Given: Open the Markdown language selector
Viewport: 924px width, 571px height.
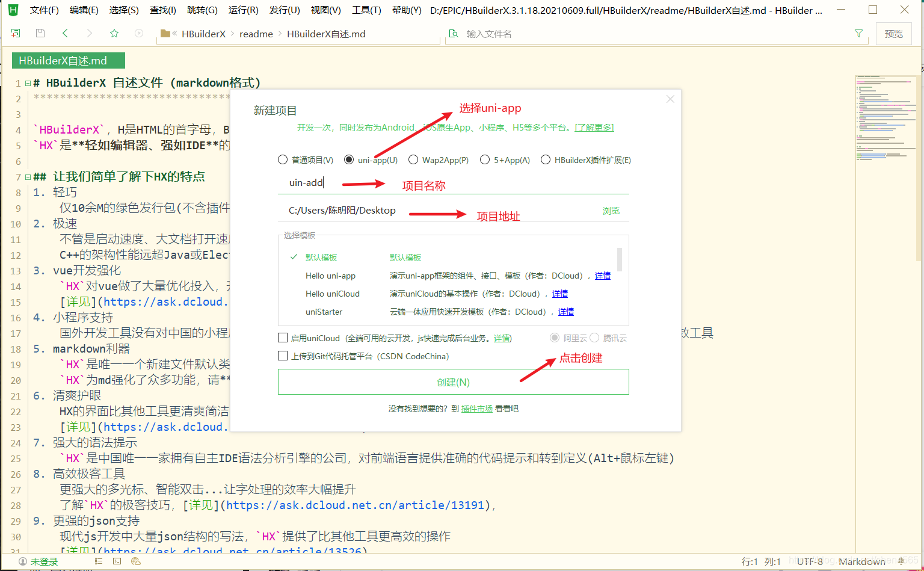Looking at the screenshot, I should [x=862, y=561].
